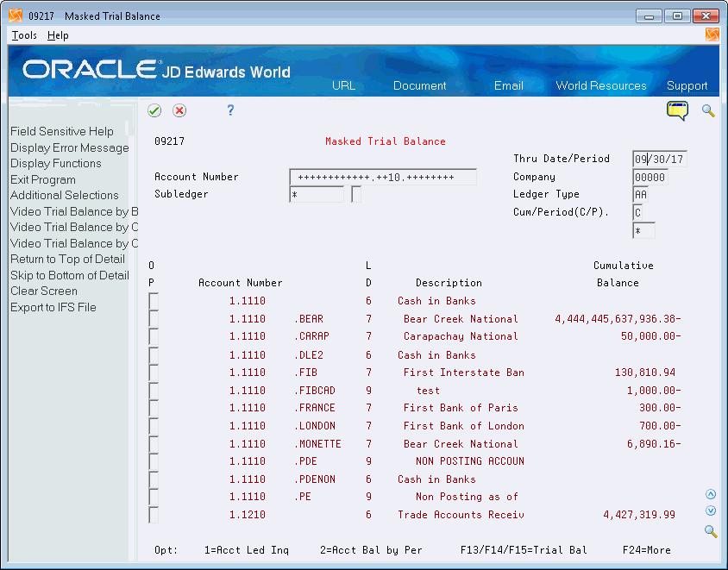This screenshot has width=728, height=570.
Task: Click the option field for .PDENON row
Action: tap(154, 479)
